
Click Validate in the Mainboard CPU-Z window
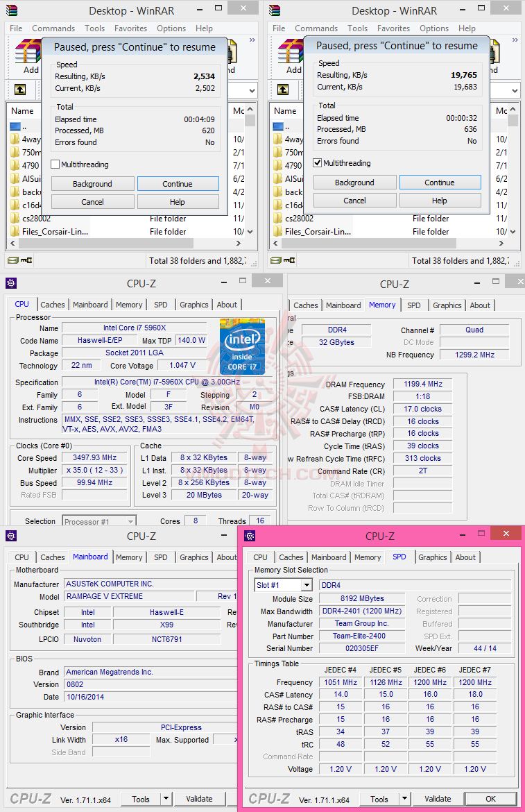199,799
